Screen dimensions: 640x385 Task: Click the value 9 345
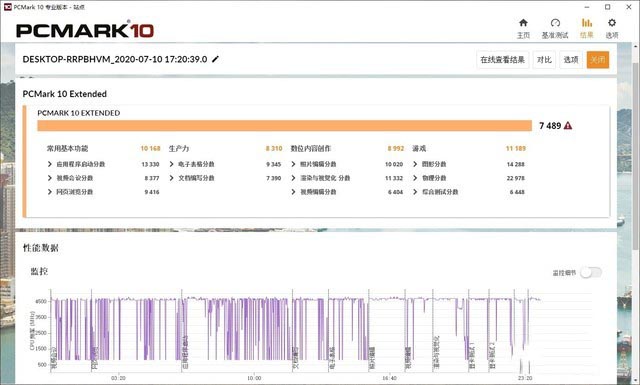[273, 164]
